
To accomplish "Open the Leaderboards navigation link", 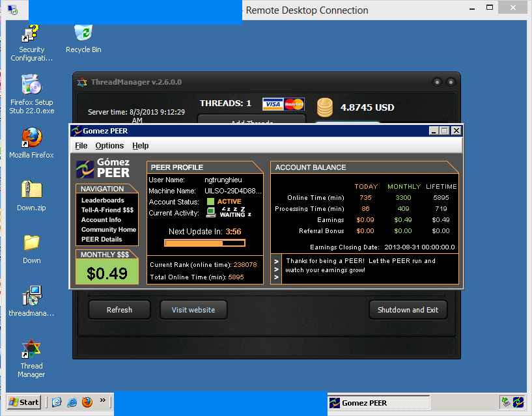I will pyautogui.click(x=102, y=201).
